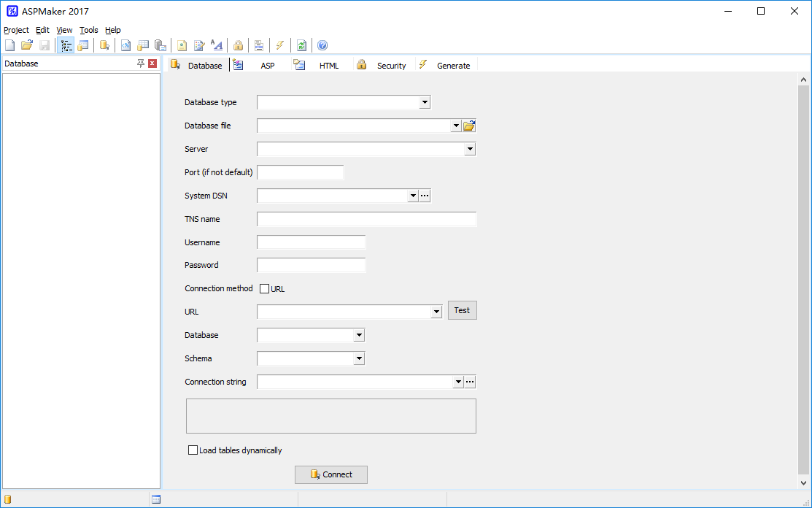Viewport: 812px width, 508px height.
Task: Click the pin icon on the Database panel
Action: click(140, 64)
